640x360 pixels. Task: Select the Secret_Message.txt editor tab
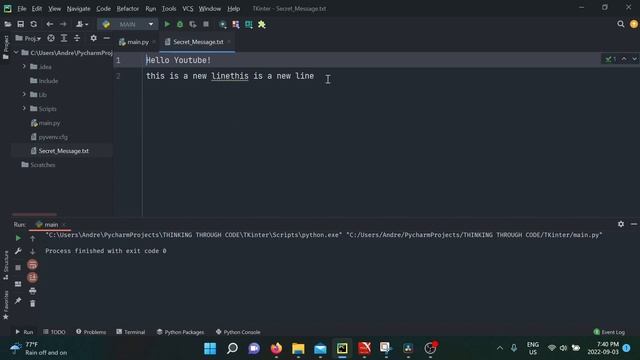coord(198,42)
